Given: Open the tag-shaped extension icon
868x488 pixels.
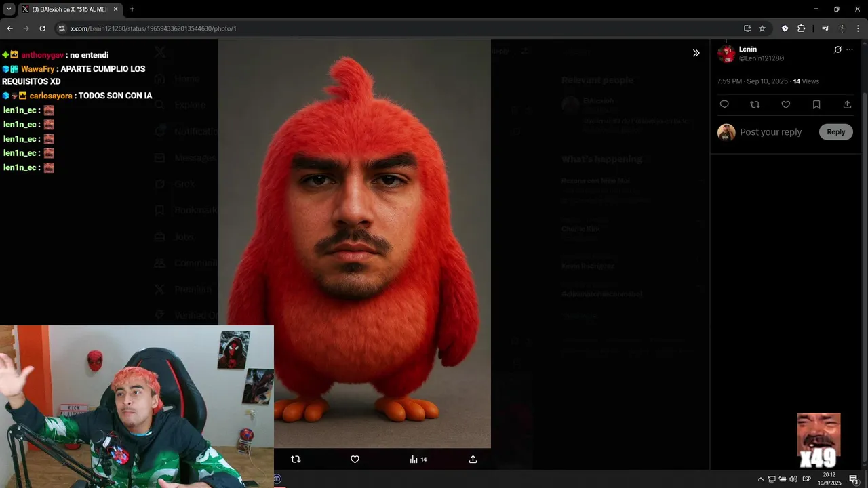Looking at the screenshot, I should pos(785,28).
